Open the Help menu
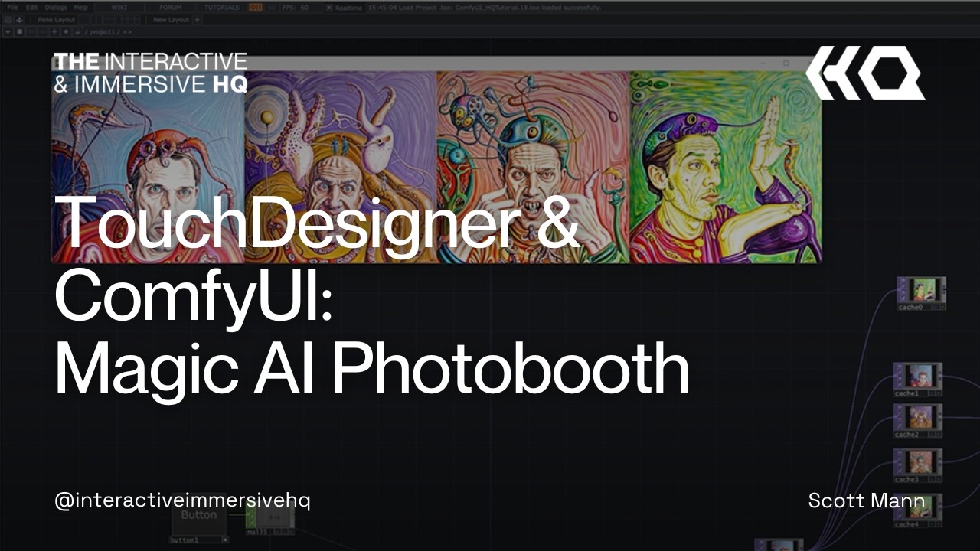Viewport: 980px width, 551px height. coord(80,8)
